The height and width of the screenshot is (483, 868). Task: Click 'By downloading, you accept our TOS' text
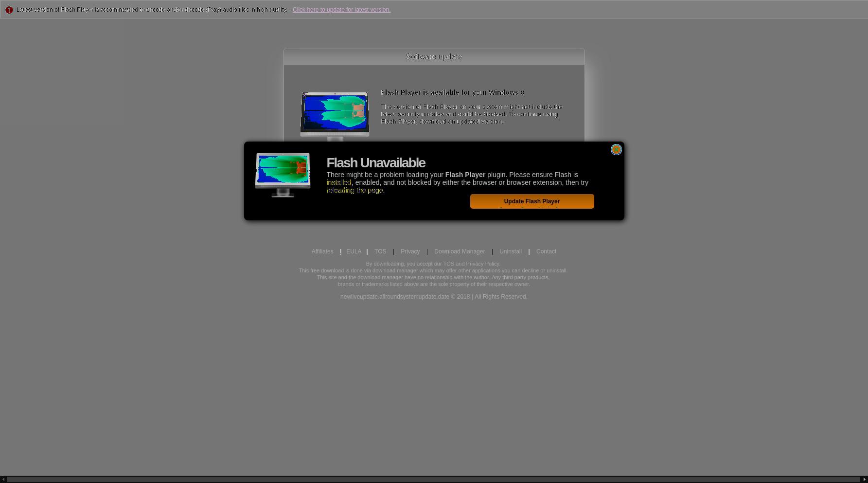tap(433, 264)
